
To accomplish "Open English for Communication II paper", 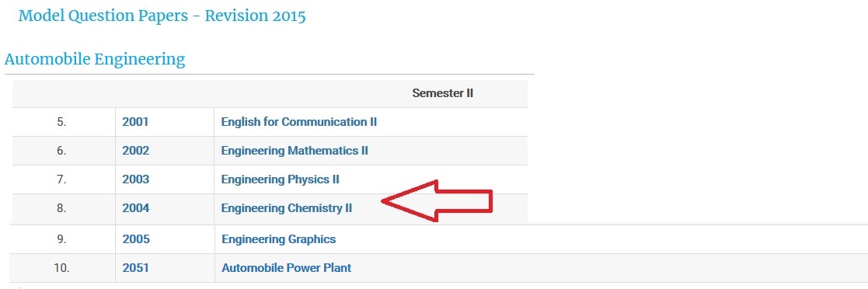I will coord(299,122).
